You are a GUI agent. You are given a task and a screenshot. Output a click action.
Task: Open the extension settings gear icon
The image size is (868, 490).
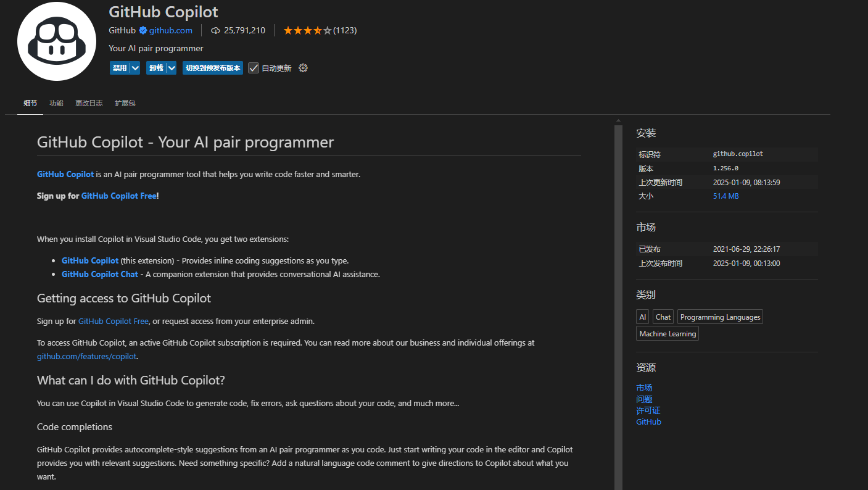click(303, 68)
